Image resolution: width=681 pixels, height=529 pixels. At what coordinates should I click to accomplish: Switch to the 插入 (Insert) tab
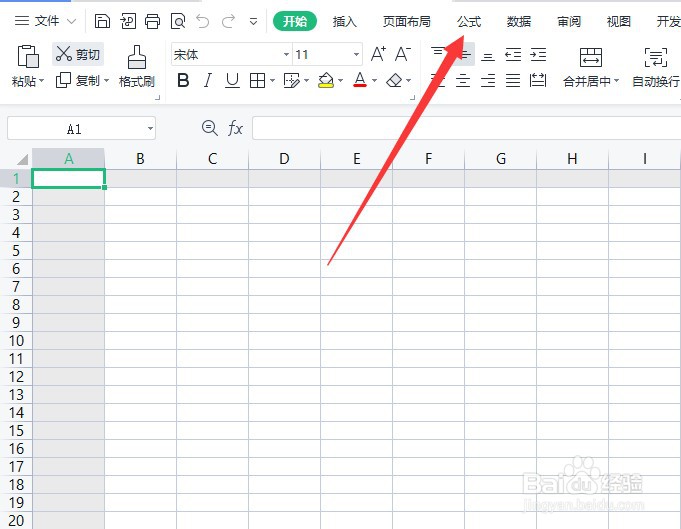[344, 21]
